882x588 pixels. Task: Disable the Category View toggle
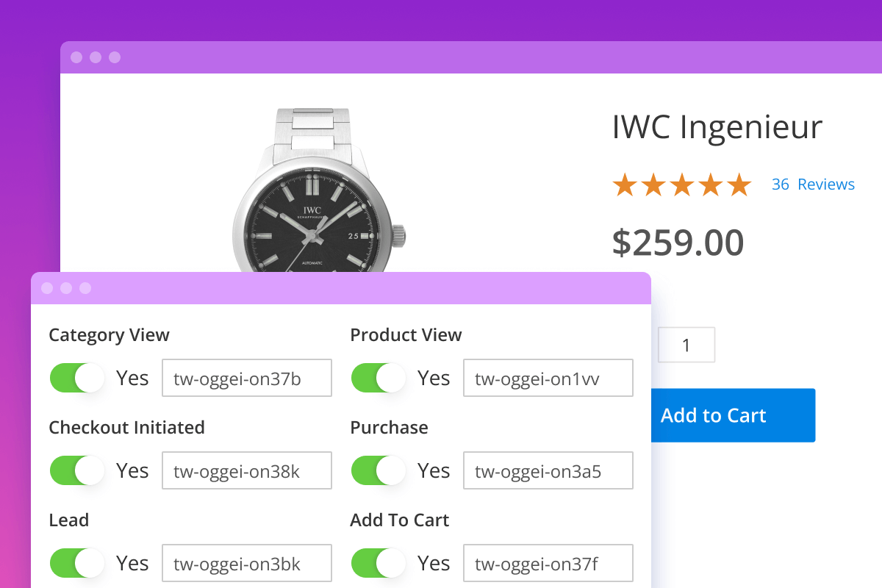[x=76, y=378]
